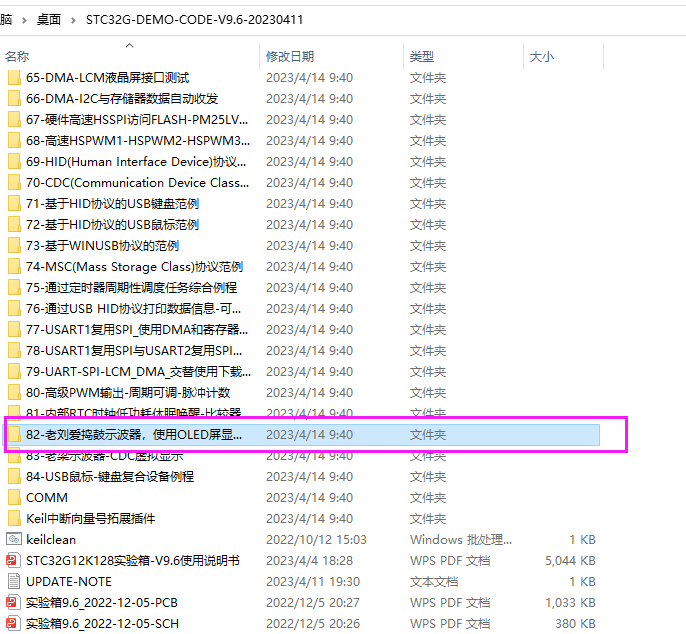The image size is (686, 634).
Task: Click the 1,033 KB size value
Action: click(x=570, y=603)
